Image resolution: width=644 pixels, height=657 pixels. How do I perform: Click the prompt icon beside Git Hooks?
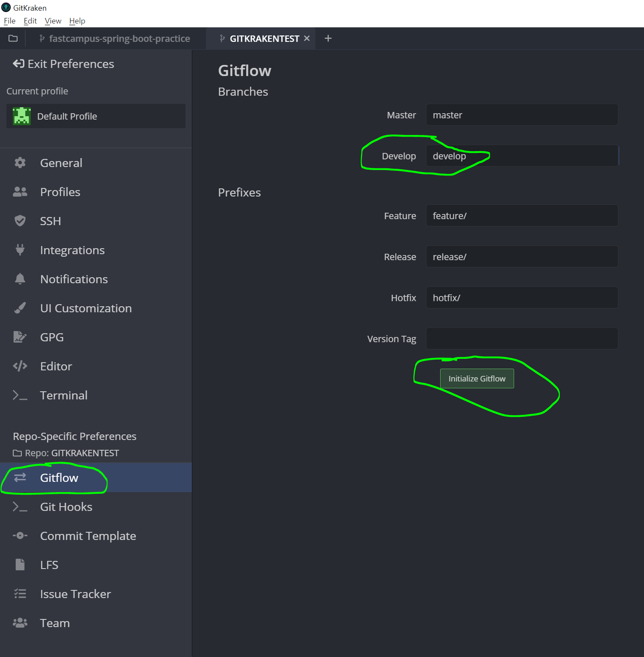[20, 507]
